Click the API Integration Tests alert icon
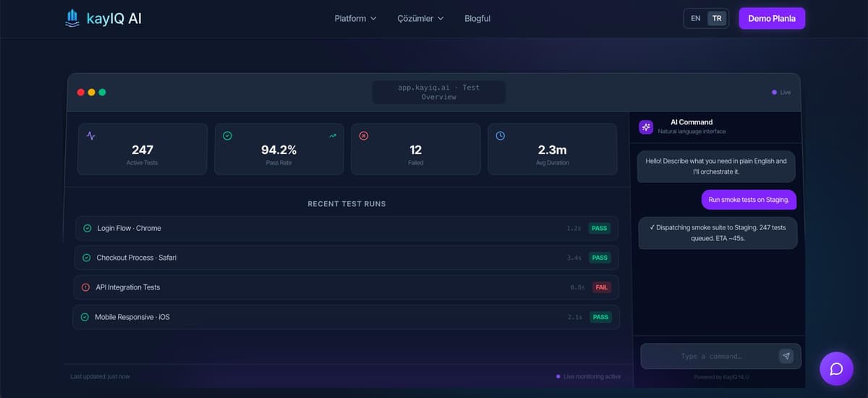The height and width of the screenshot is (398, 868). pos(86,287)
